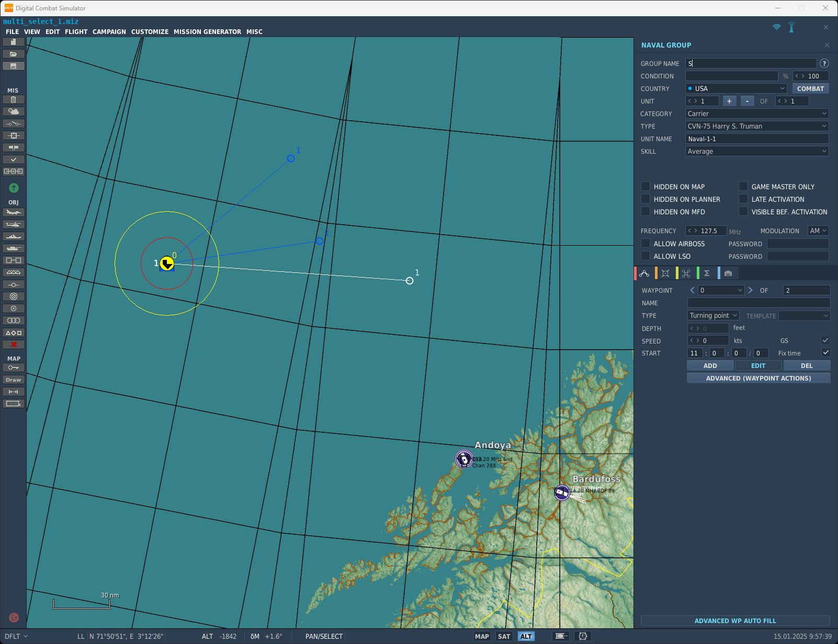838x644 pixels.
Task: Open the Triggered actions tab with sigma icon
Action: [707, 273]
